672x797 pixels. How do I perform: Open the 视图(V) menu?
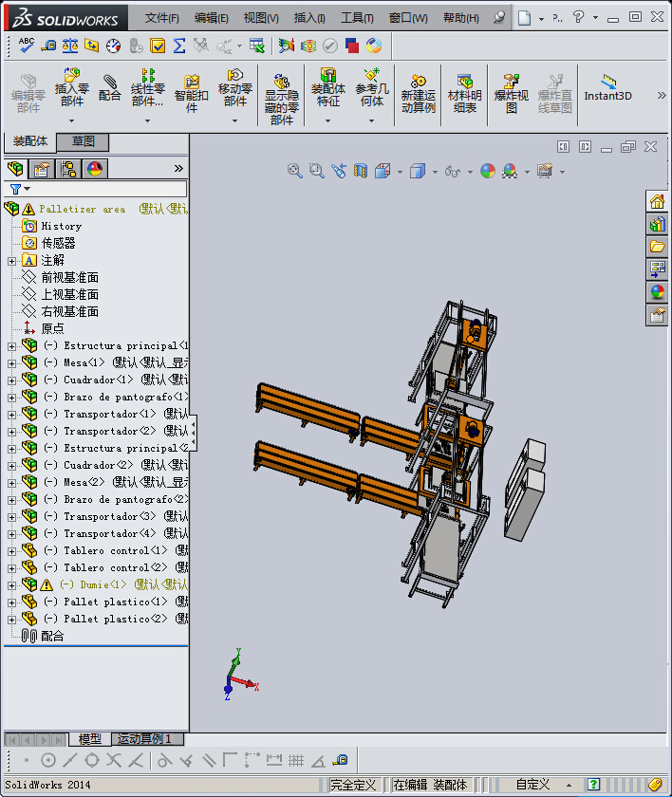coord(261,18)
